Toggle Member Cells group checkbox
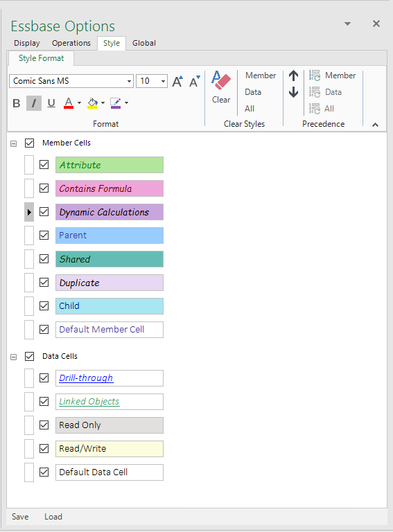 click(30, 143)
